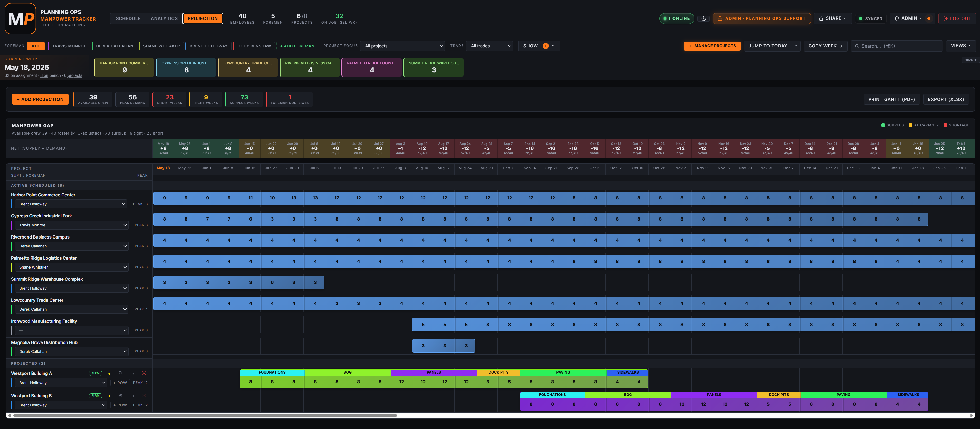Click the 1 Online status pill
Viewport: 980px width, 429px height.
pyautogui.click(x=676, y=18)
